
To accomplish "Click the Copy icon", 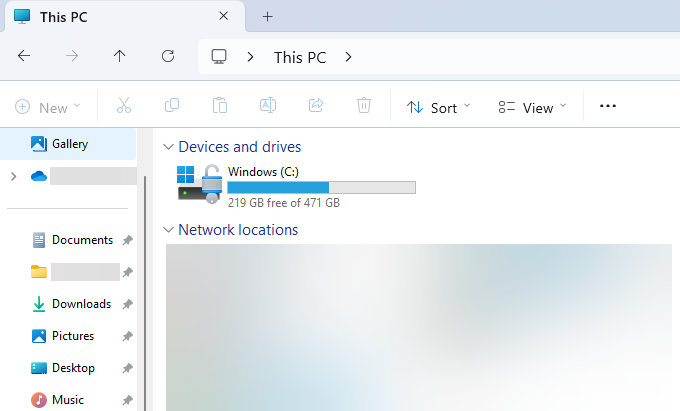I will click(x=172, y=105).
